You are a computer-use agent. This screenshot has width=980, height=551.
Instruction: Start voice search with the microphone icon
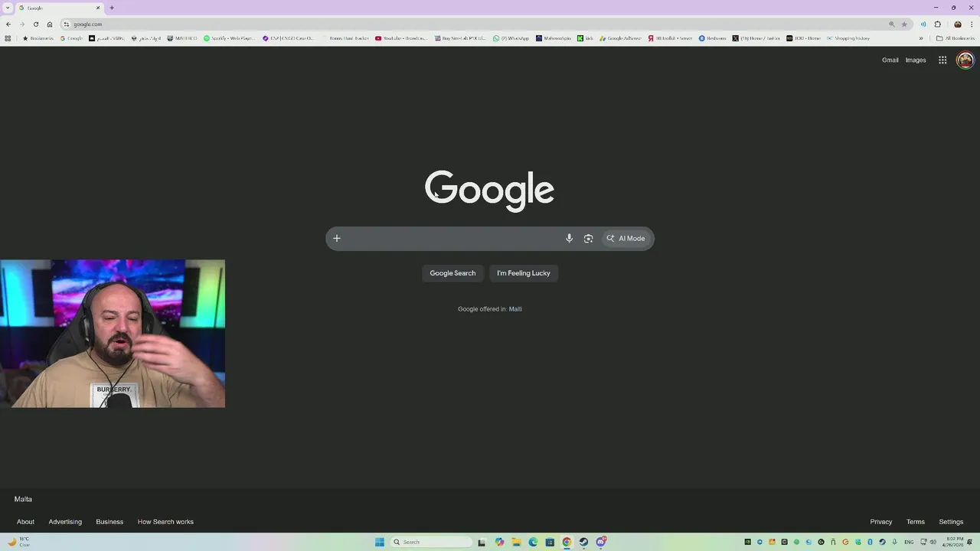click(x=569, y=238)
